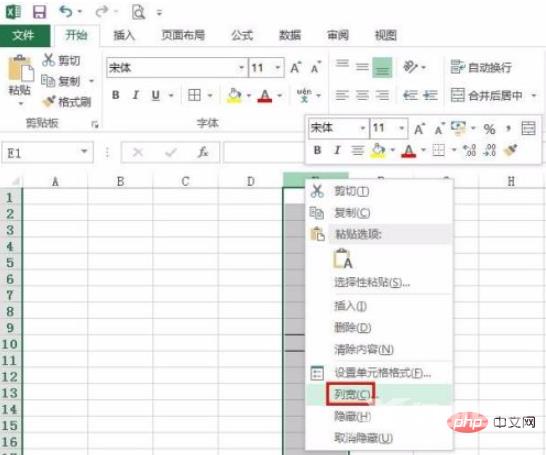Screen dimensions: 546x455
Task: Click Decrease Font Size in ribbon
Action: coord(316,67)
